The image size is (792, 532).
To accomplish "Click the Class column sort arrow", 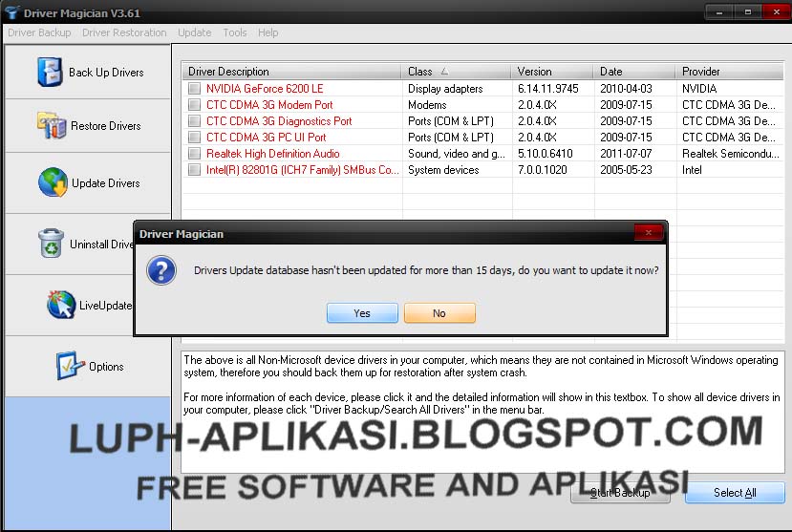I will coord(444,72).
